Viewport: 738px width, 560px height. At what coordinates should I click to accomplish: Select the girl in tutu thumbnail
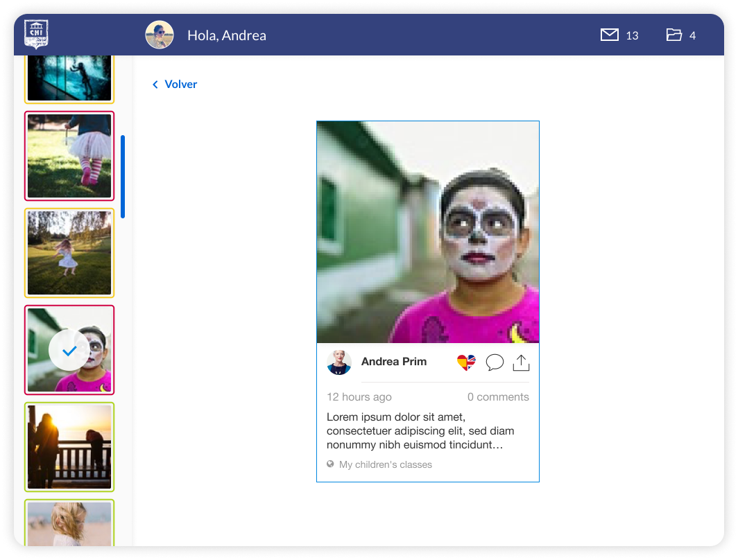pos(69,156)
